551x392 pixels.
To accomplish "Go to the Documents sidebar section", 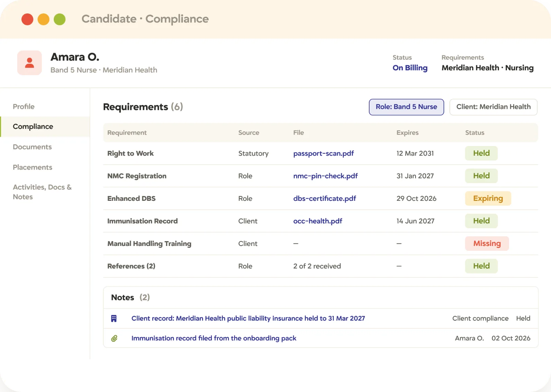I will [x=32, y=147].
